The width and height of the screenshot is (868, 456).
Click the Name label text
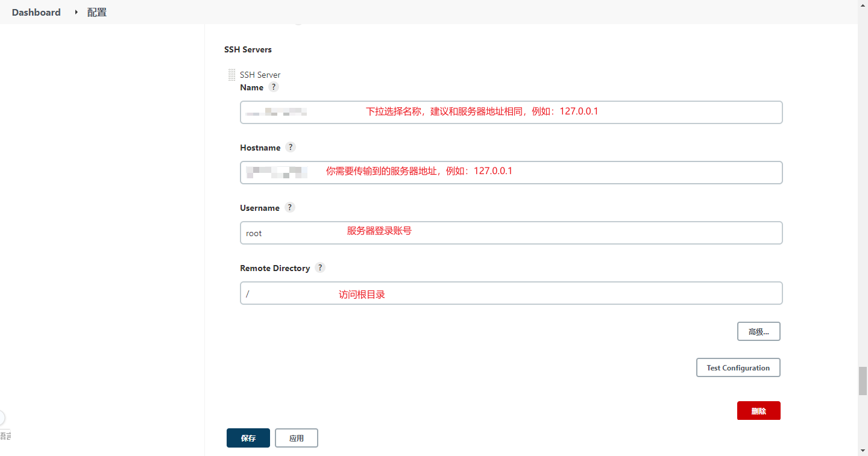pos(252,87)
